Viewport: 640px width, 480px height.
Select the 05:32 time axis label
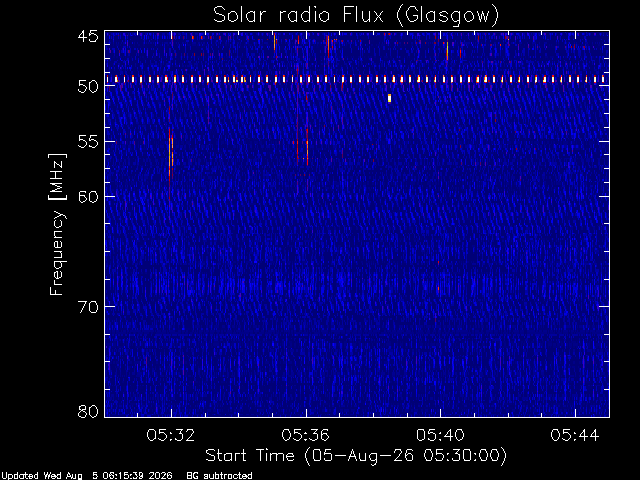[x=171, y=435]
